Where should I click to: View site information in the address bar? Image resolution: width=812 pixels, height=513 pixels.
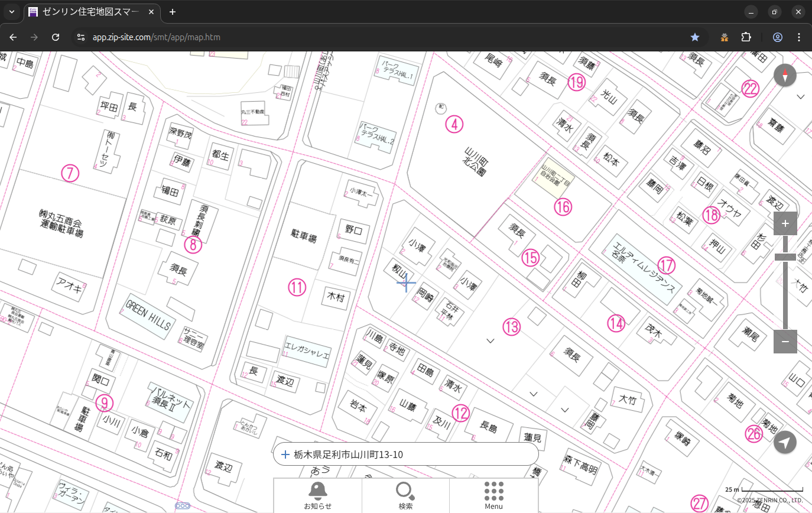point(81,37)
